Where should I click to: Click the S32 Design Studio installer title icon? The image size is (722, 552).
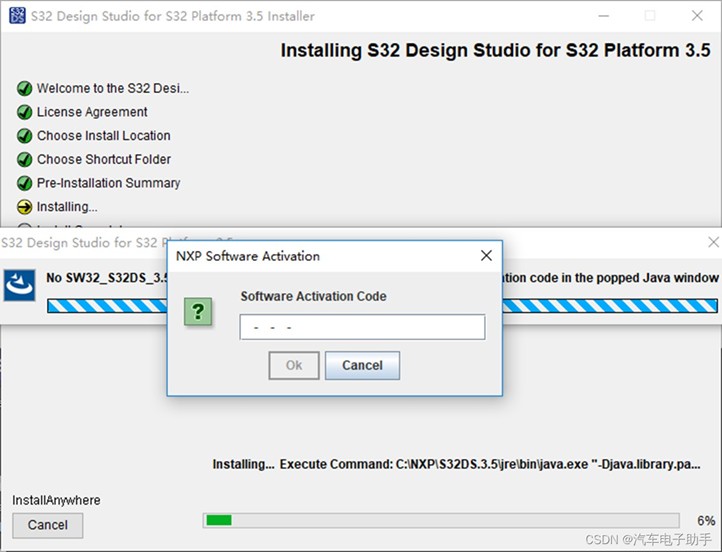pyautogui.click(x=15, y=15)
